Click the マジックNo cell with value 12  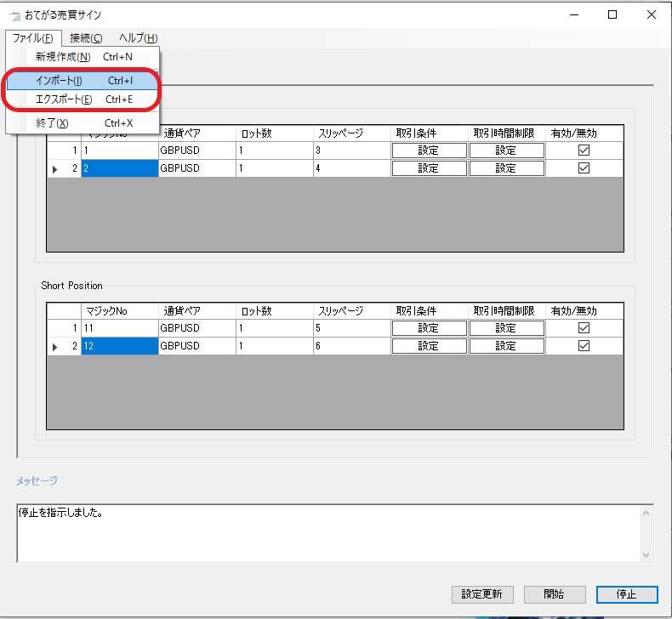click(119, 346)
